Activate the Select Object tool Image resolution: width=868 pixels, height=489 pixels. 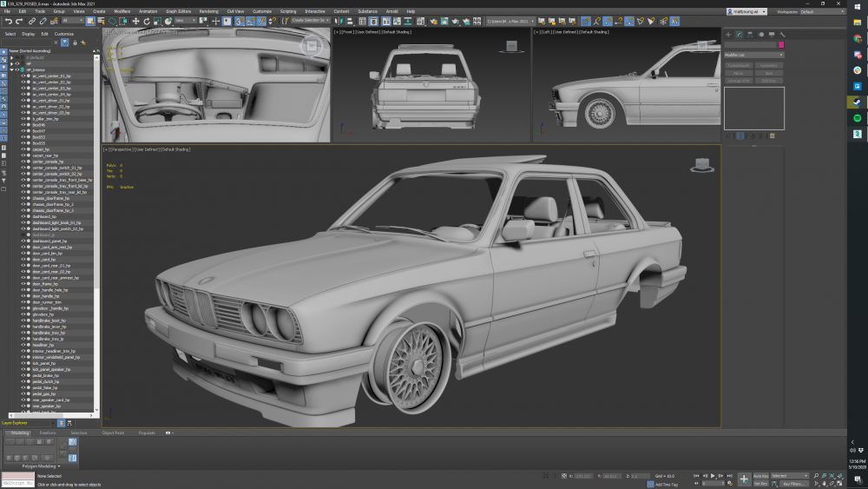click(x=90, y=21)
